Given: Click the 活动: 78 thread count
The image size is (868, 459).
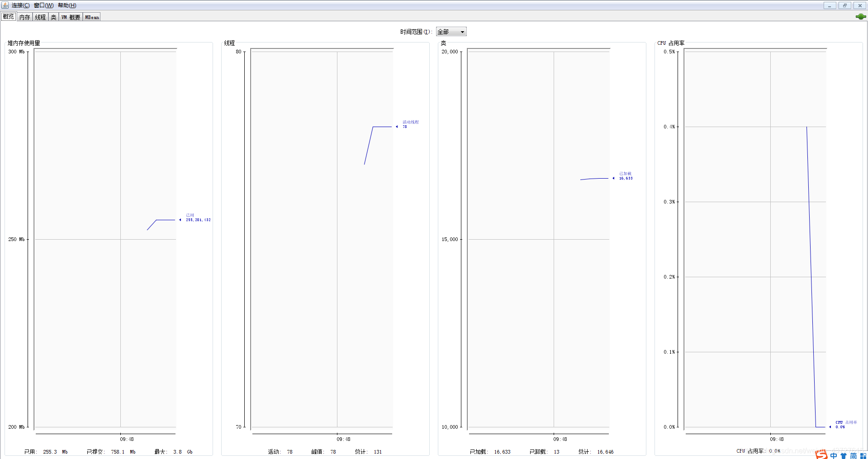Looking at the screenshot, I should pyautogui.click(x=280, y=452).
